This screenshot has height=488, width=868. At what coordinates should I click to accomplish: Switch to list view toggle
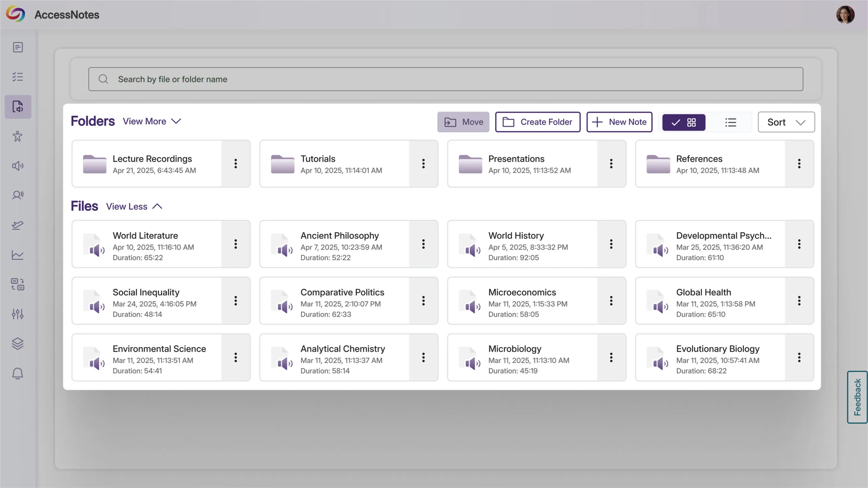(730, 122)
